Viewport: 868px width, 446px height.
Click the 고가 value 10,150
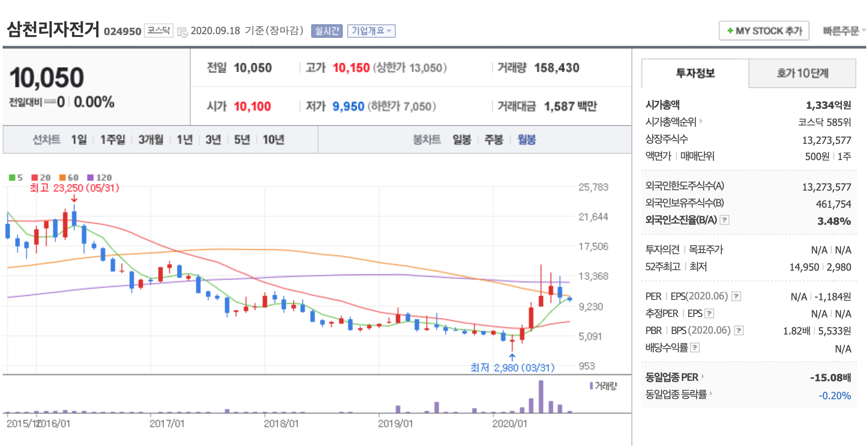click(351, 68)
